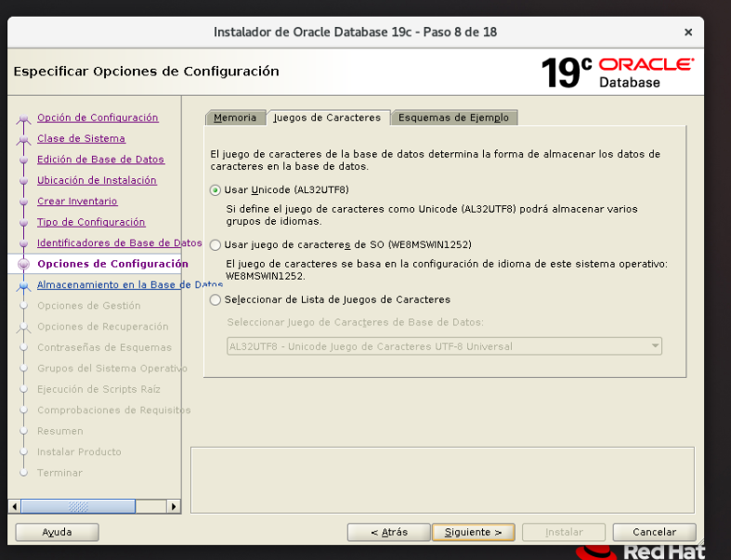Cancel the installer with Cancelar
Image resolution: width=731 pixels, height=560 pixels.
pyautogui.click(x=654, y=532)
